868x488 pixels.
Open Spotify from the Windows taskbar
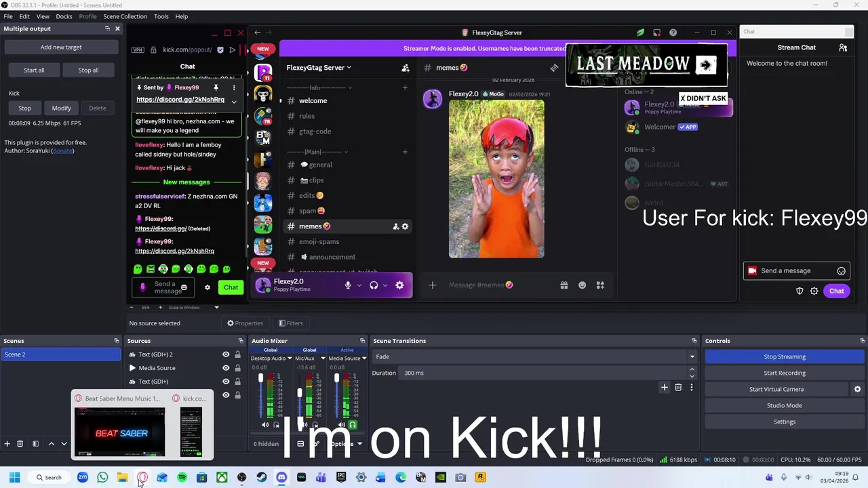pos(182,477)
